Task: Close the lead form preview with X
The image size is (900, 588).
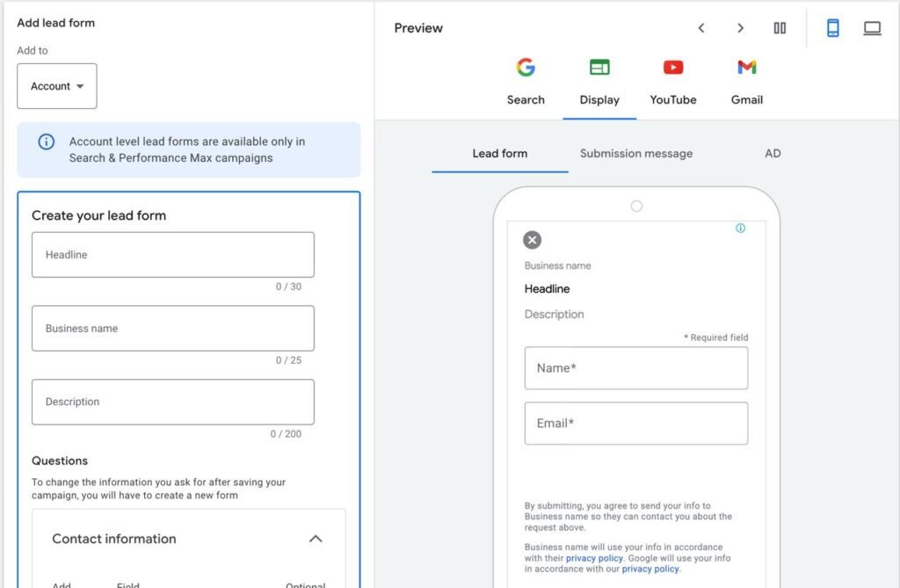Action: 532,240
